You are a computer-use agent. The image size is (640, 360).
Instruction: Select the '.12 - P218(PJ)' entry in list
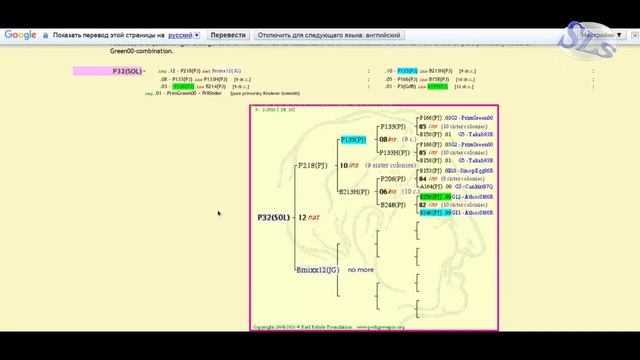point(184,71)
